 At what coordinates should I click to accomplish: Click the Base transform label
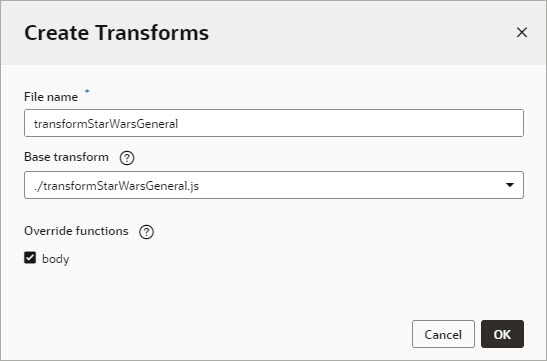tap(66, 157)
